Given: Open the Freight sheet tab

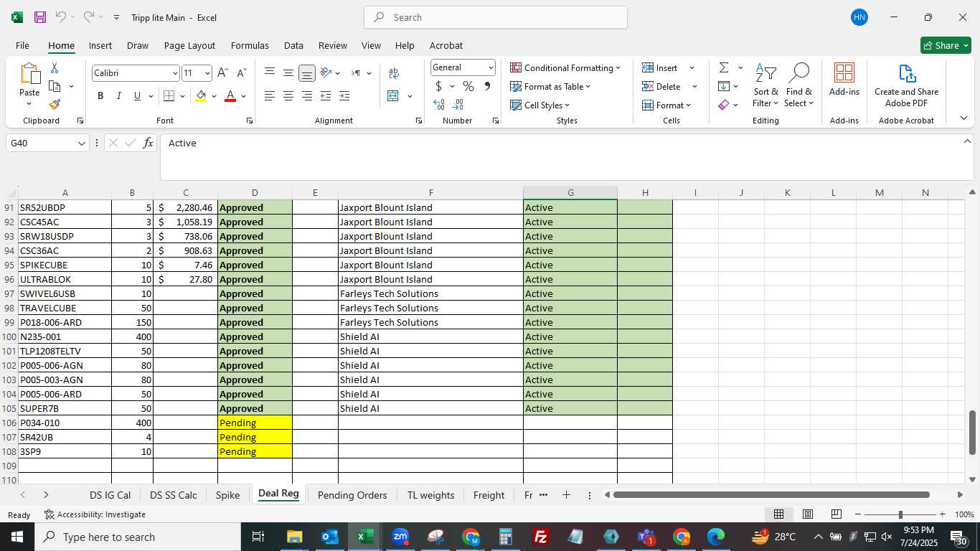Looking at the screenshot, I should (489, 495).
